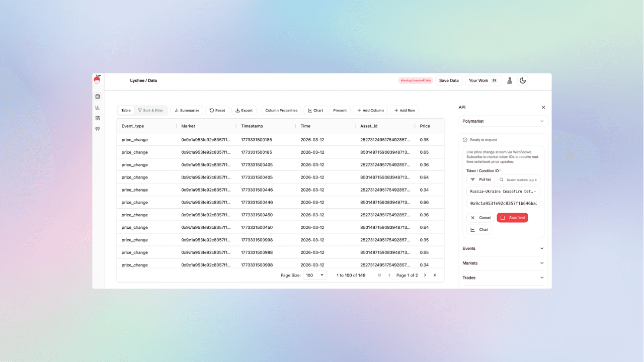Click the Export toolbar button
This screenshot has height=362, width=644.
pos(244,110)
